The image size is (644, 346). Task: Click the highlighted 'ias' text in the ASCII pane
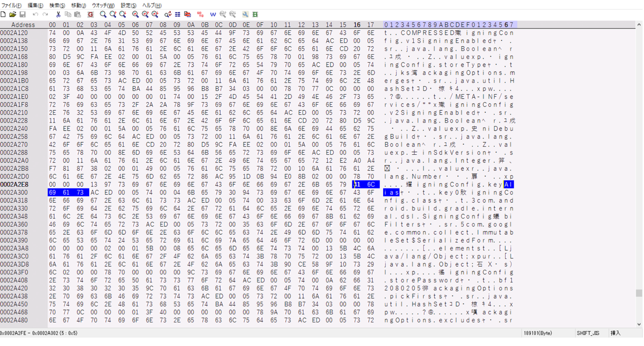(x=392, y=192)
